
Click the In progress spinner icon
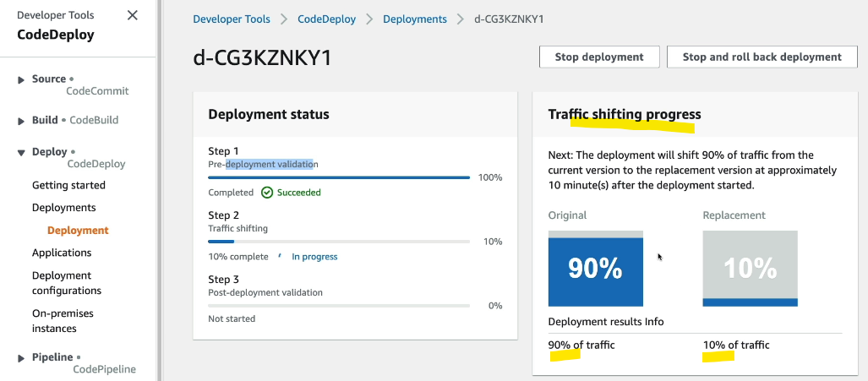pyautogui.click(x=280, y=257)
